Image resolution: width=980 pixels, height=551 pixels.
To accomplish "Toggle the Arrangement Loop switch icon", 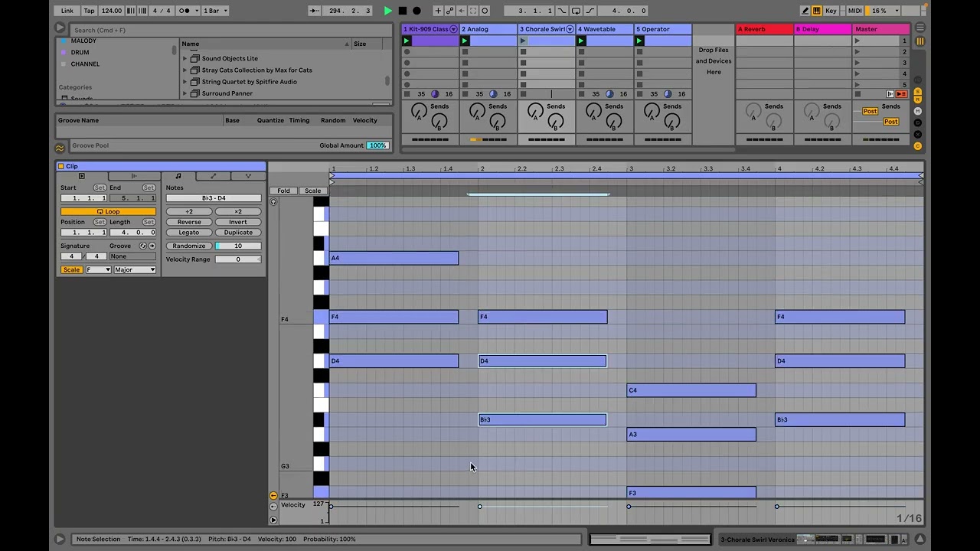I will [576, 11].
